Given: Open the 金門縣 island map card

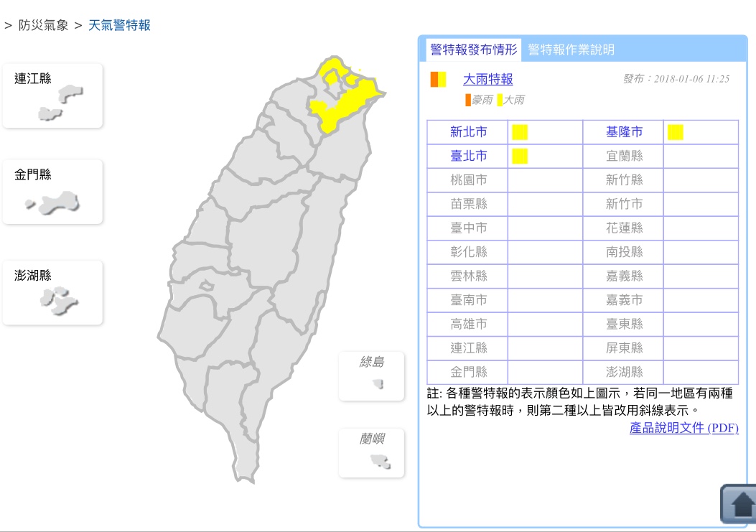Looking at the screenshot, I should pyautogui.click(x=52, y=192).
